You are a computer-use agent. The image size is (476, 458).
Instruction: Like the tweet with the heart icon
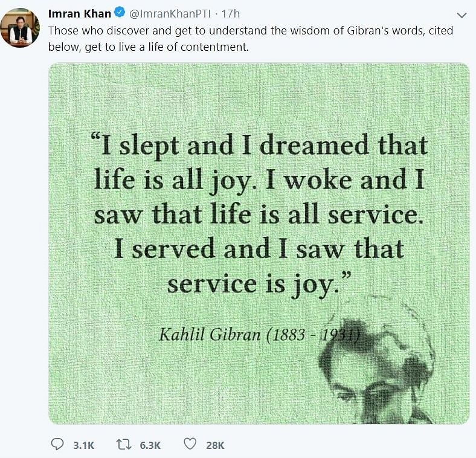(x=190, y=444)
